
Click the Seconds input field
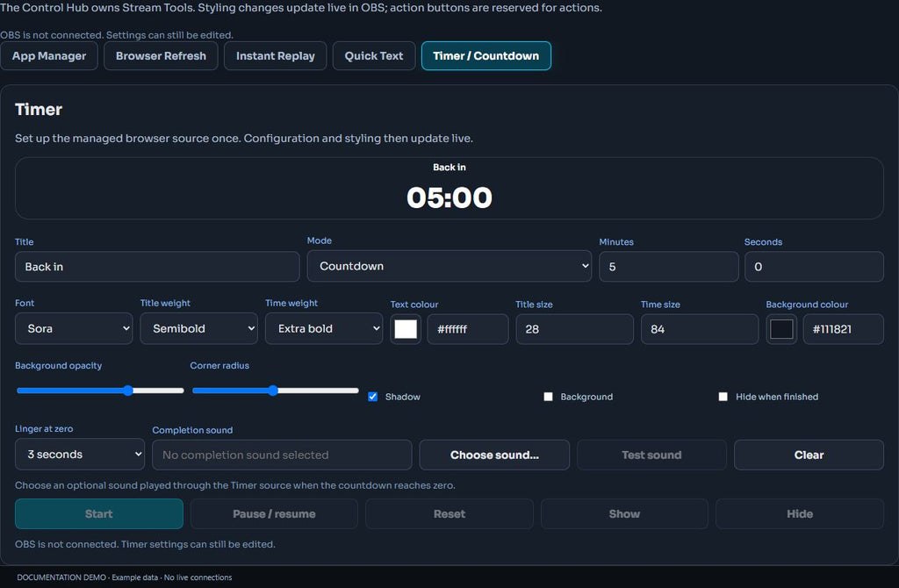click(x=814, y=267)
